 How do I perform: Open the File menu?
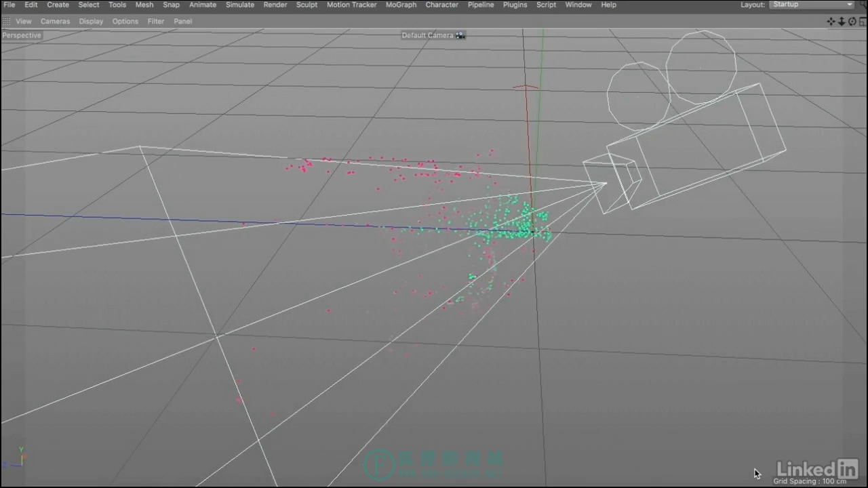(x=9, y=5)
